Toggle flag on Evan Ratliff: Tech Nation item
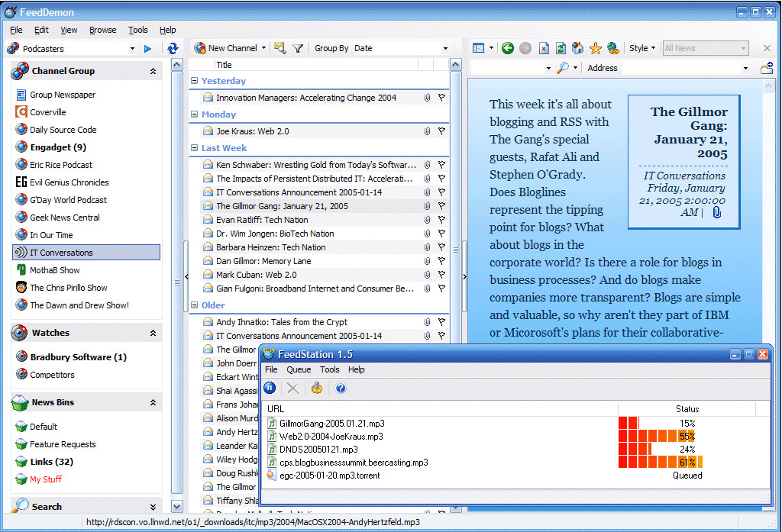Screen dimensions: 782x532 pos(441,220)
